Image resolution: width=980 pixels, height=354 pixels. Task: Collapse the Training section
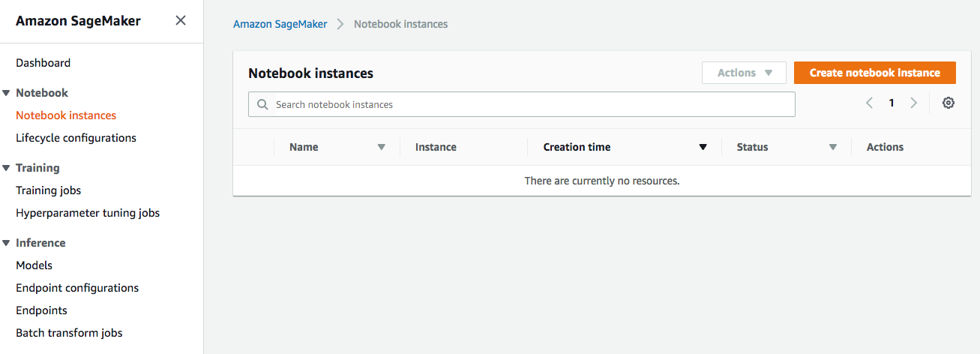[6, 168]
